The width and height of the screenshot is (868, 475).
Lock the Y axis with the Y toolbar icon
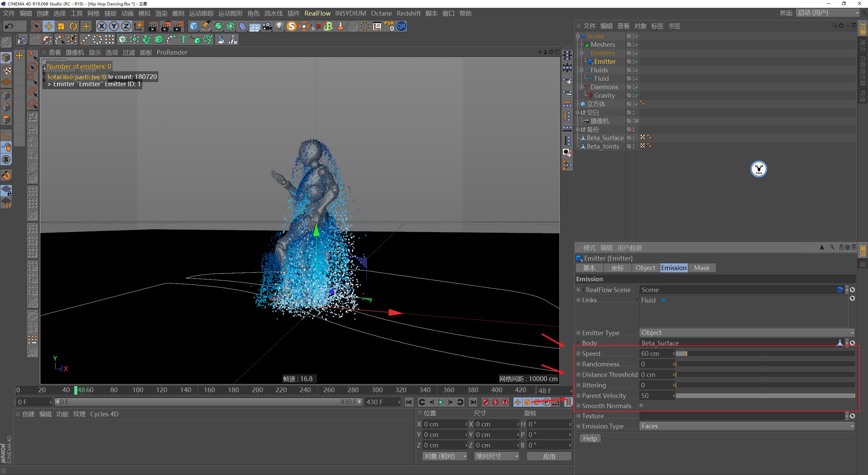click(x=114, y=26)
